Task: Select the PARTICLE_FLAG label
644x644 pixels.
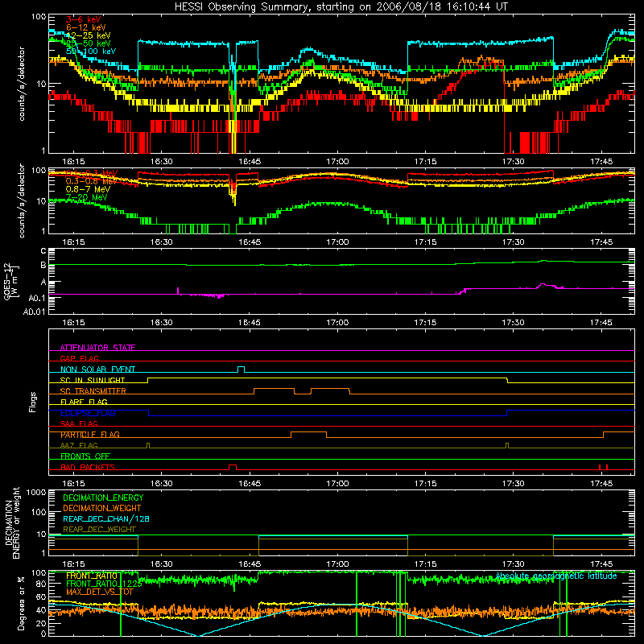Action: (x=90, y=434)
